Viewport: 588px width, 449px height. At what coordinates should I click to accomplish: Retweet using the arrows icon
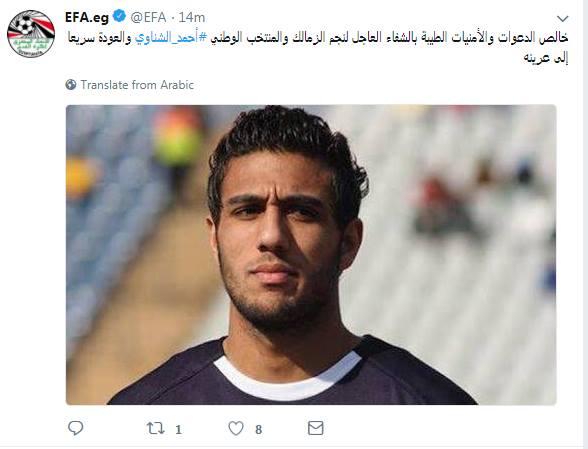pos(156,428)
